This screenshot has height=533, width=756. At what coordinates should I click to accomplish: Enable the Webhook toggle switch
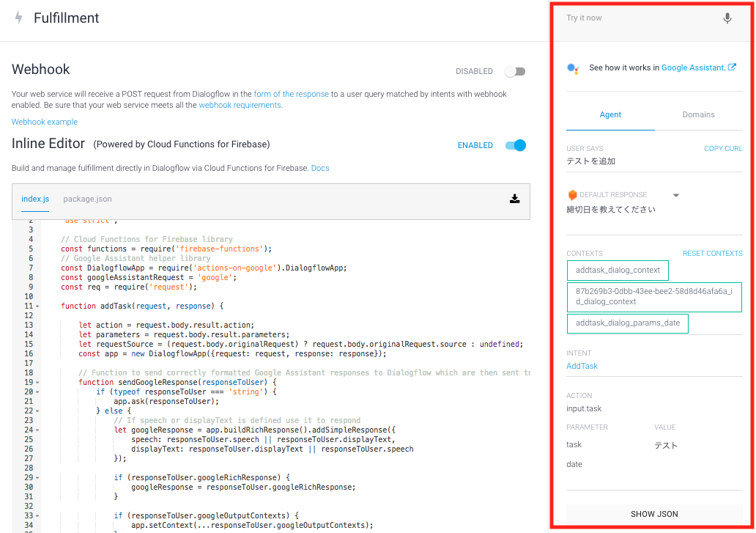tap(515, 71)
